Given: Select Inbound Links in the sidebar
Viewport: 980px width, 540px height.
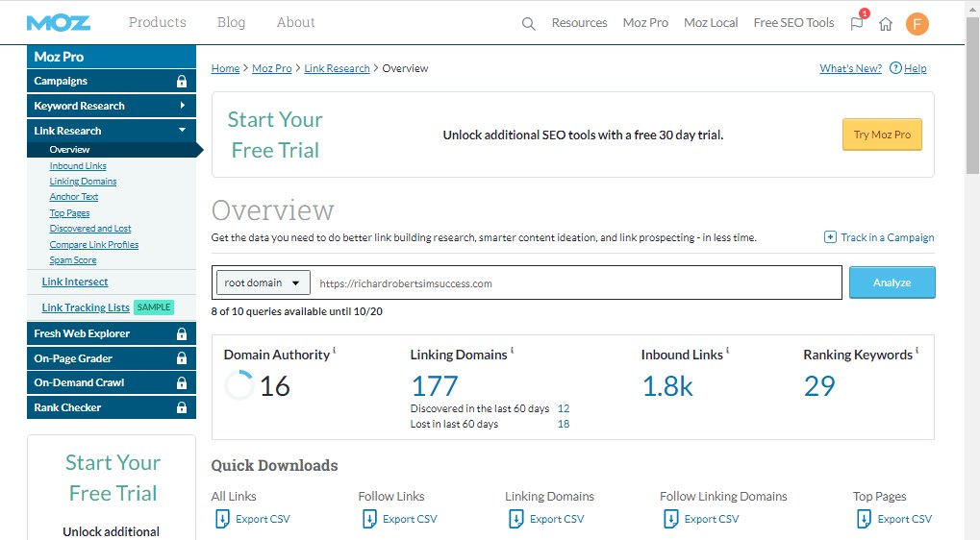Looking at the screenshot, I should [x=78, y=166].
